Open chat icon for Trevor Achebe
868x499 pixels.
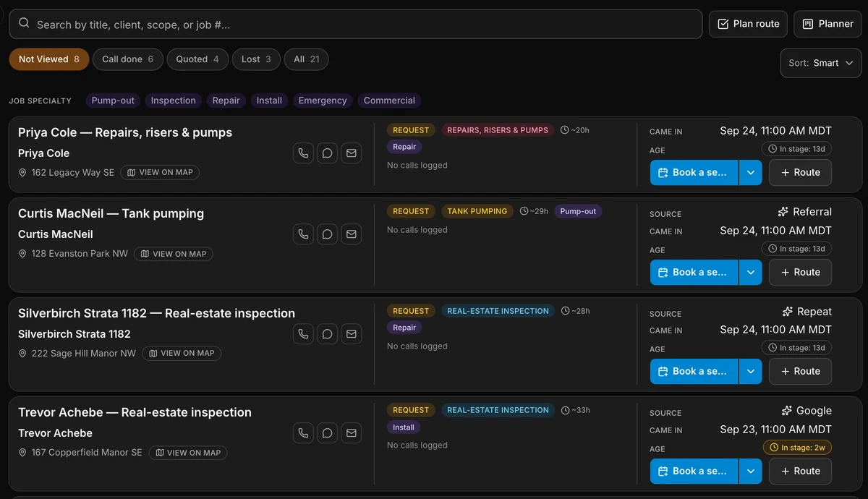(x=327, y=433)
